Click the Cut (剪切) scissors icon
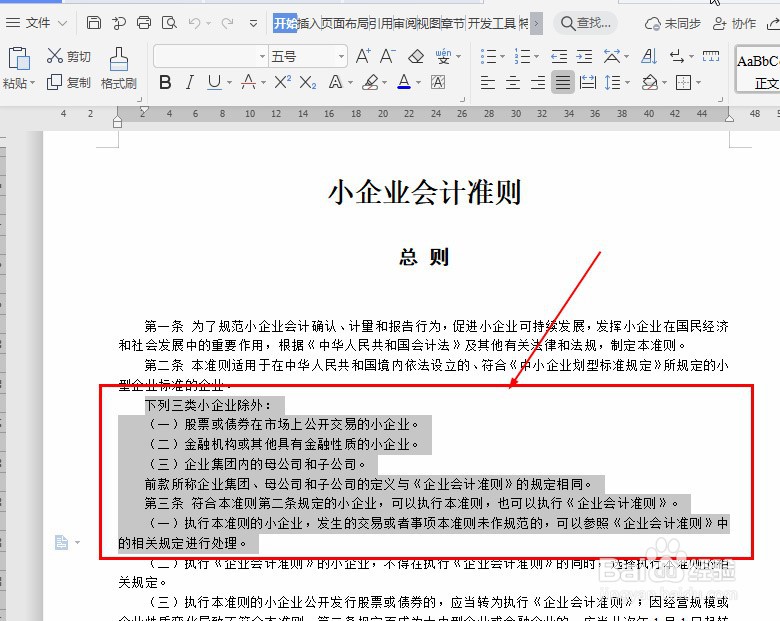 [54, 56]
